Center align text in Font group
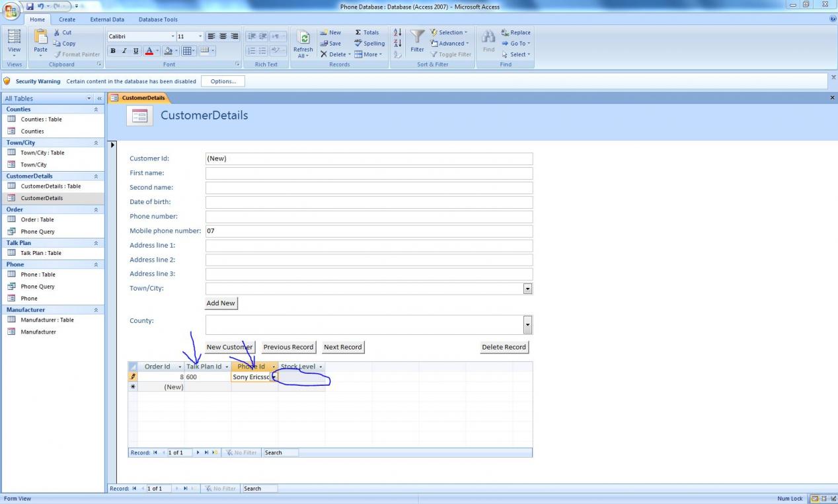Screen dimensions: 838x504 click(x=223, y=36)
